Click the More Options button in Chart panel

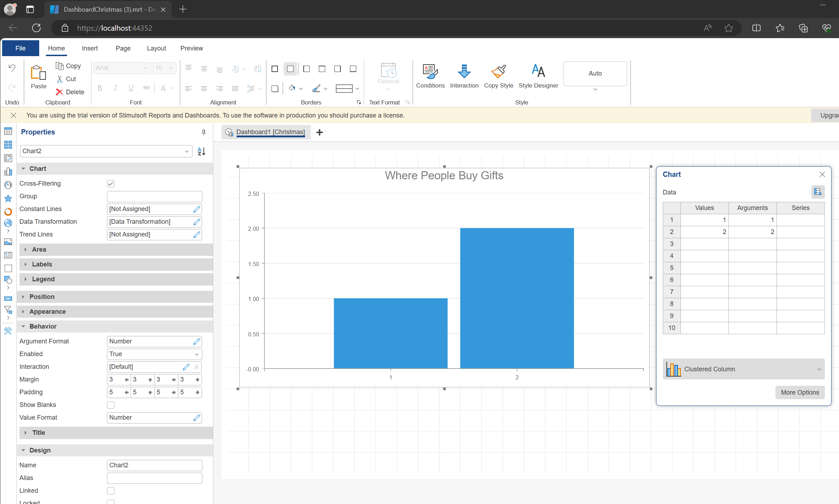[800, 392]
